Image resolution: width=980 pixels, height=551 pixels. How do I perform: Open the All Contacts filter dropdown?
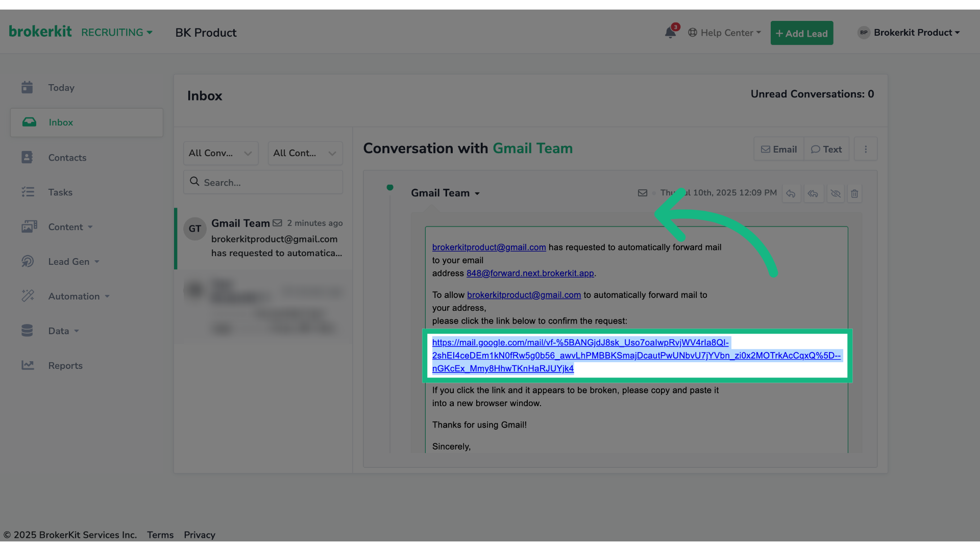tap(305, 153)
